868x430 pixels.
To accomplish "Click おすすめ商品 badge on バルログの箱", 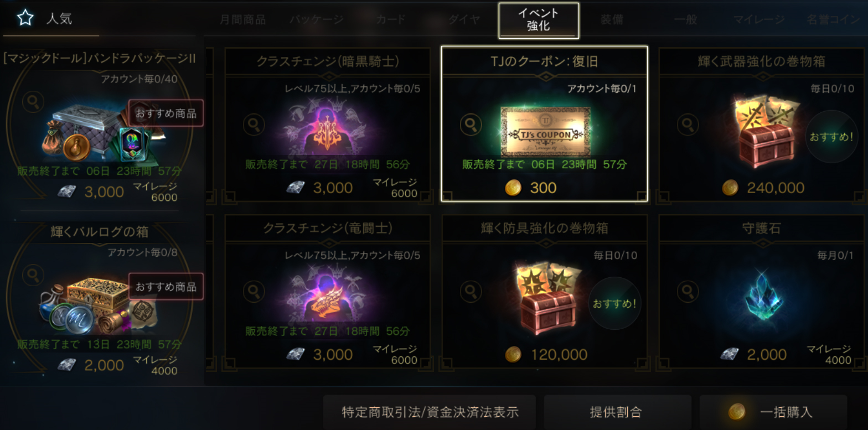I will 166,287.
